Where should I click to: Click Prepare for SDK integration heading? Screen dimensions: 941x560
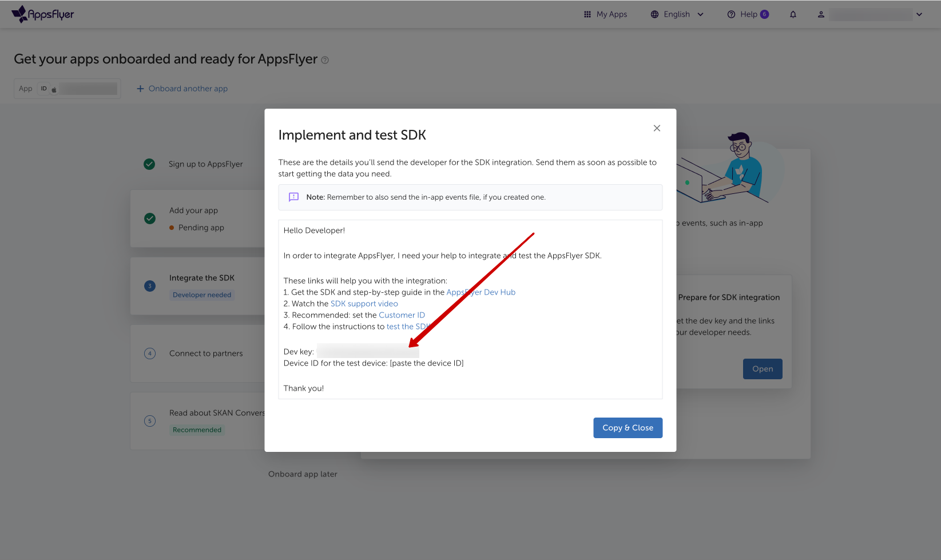pos(729,297)
